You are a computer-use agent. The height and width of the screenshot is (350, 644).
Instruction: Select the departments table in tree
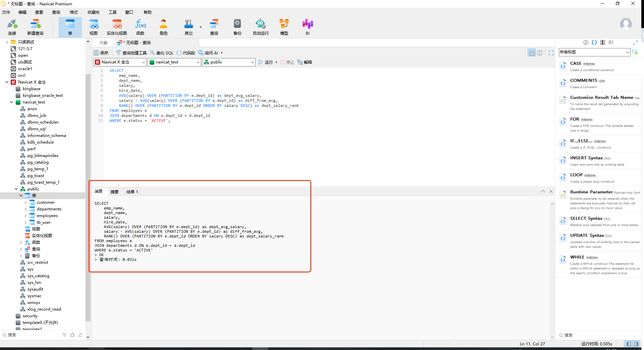[49, 209]
